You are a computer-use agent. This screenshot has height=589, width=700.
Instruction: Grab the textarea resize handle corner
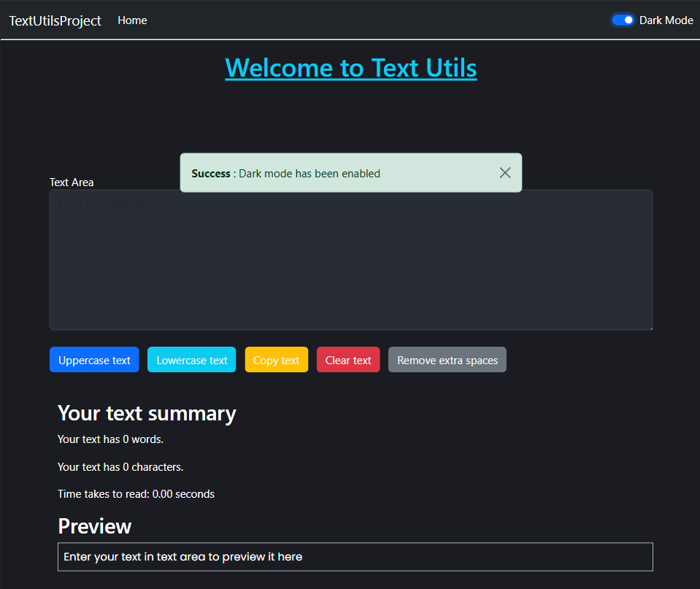[x=648, y=326]
